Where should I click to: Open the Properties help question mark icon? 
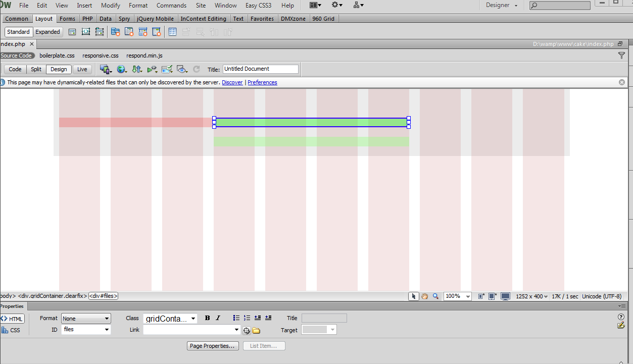(621, 317)
